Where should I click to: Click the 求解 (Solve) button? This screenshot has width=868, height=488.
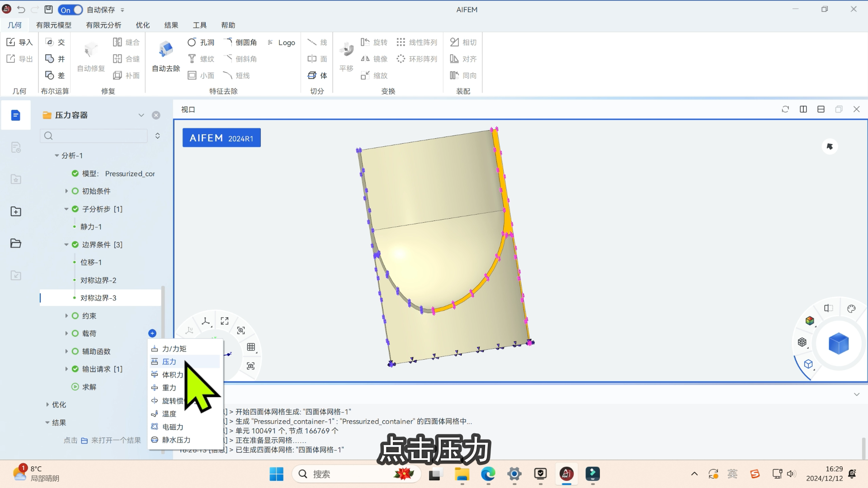[x=90, y=386]
